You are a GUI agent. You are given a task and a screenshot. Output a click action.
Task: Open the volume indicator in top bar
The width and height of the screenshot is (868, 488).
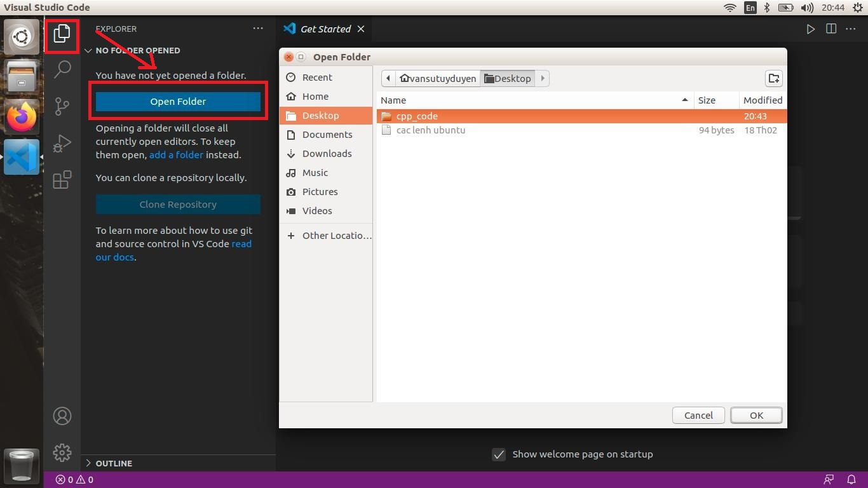807,8
